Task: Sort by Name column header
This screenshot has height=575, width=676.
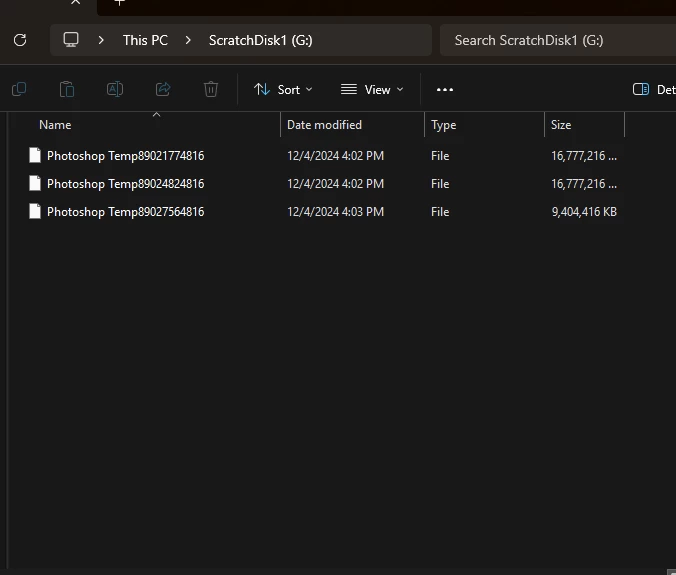Action: click(x=55, y=125)
